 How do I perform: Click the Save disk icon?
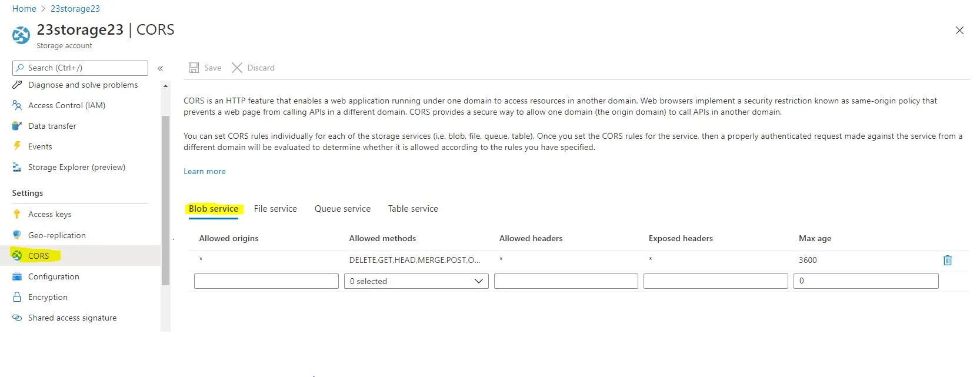194,68
